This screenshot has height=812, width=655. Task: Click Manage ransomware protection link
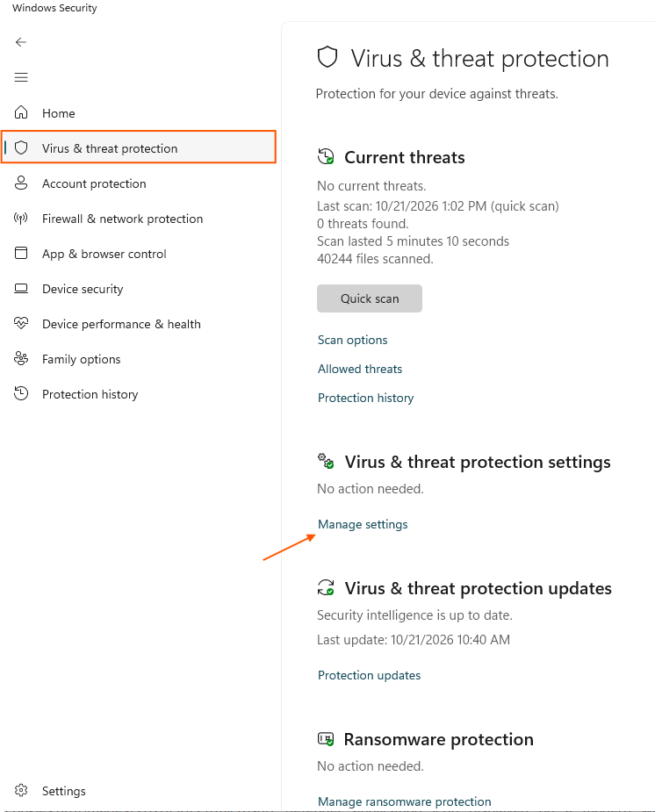pyautogui.click(x=405, y=801)
